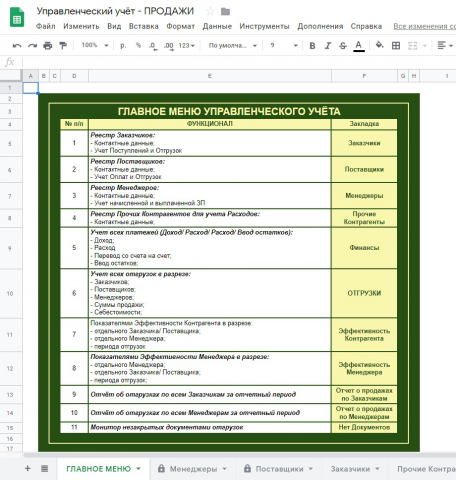Open the Формат menu
Image resolution: width=456 pixels, height=480 pixels.
coord(180,26)
